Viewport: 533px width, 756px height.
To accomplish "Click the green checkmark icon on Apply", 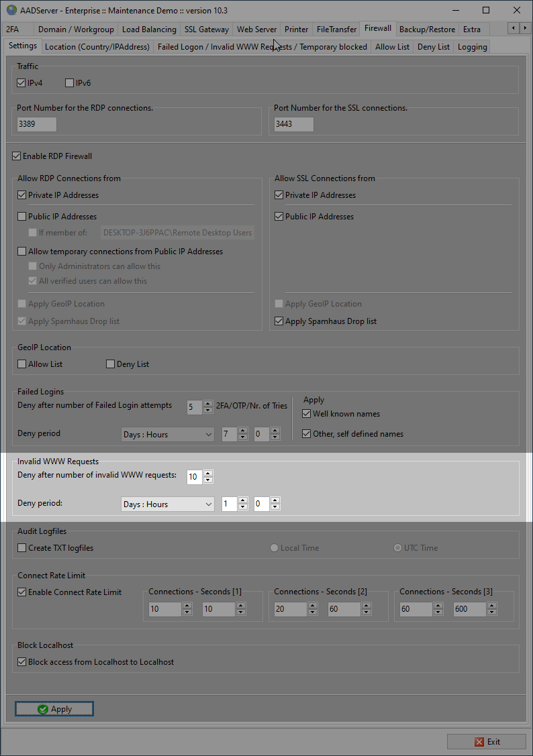I will 43,709.
